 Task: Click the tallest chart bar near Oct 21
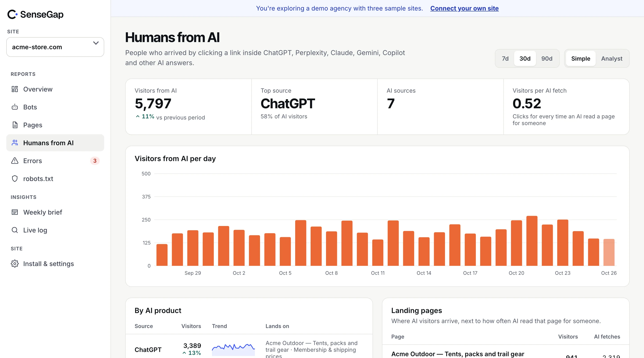(x=532, y=241)
